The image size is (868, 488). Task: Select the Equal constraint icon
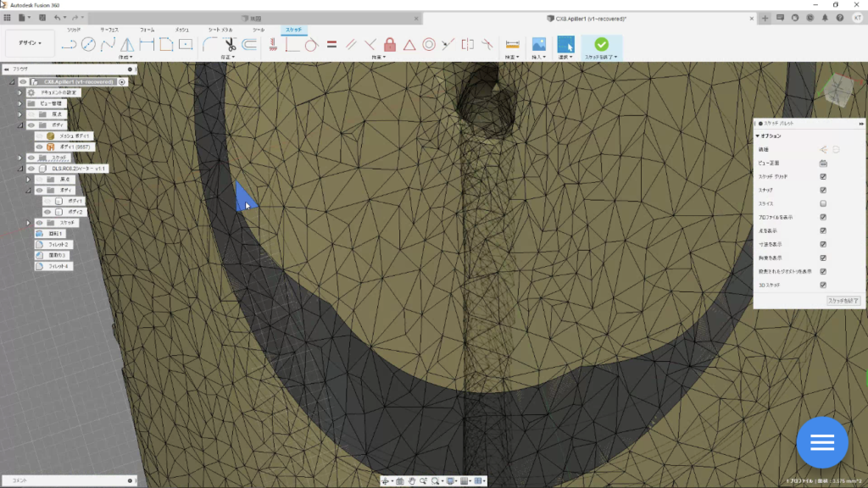(331, 44)
